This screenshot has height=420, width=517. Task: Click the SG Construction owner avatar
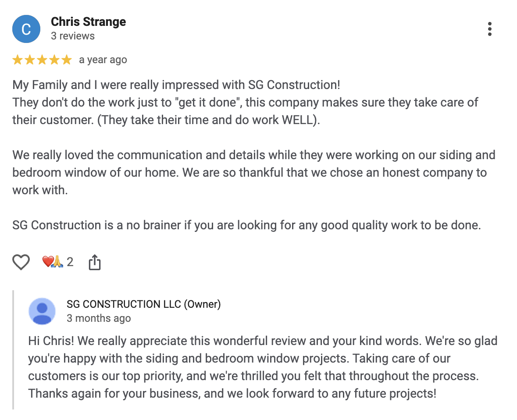coord(42,311)
